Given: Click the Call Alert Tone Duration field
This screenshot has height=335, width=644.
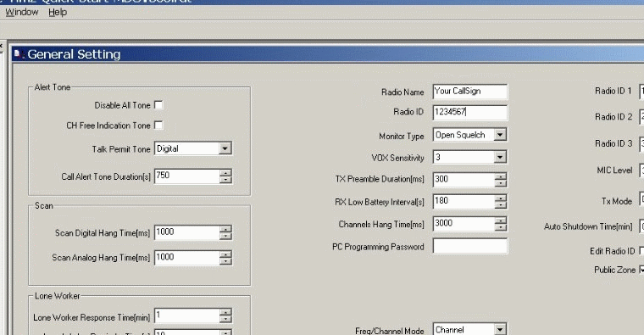Looking at the screenshot, I should (x=187, y=176).
